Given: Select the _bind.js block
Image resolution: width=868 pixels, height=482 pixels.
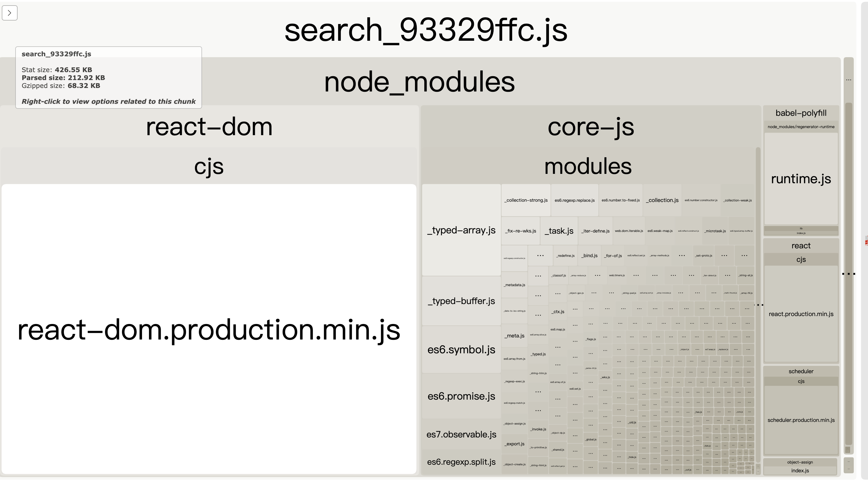Looking at the screenshot, I should click(x=589, y=255).
